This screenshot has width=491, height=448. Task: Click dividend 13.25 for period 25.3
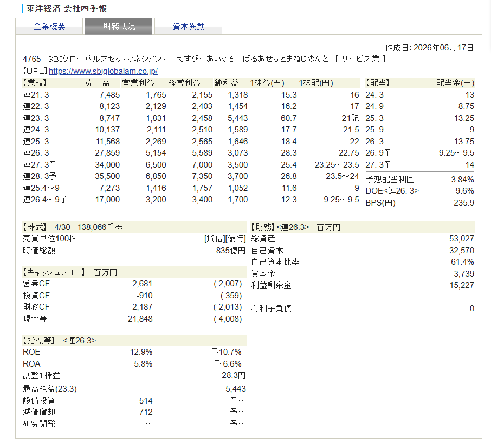464,118
